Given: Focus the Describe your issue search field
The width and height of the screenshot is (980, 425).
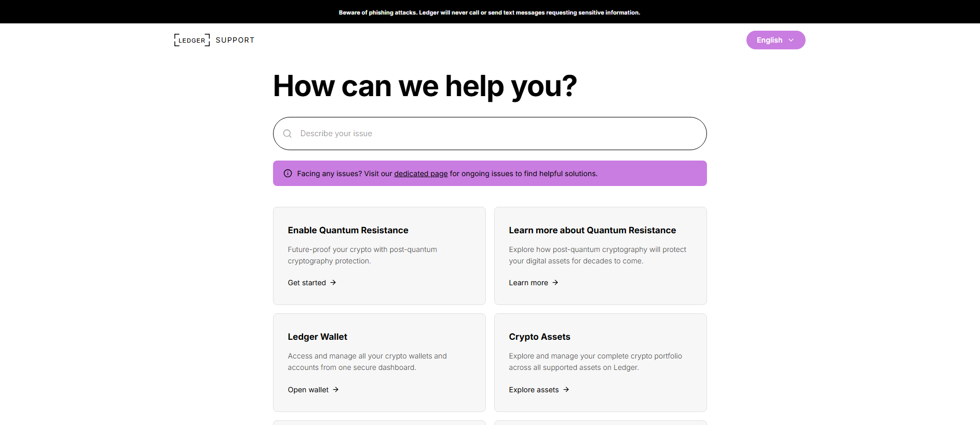Looking at the screenshot, I should coord(489,134).
